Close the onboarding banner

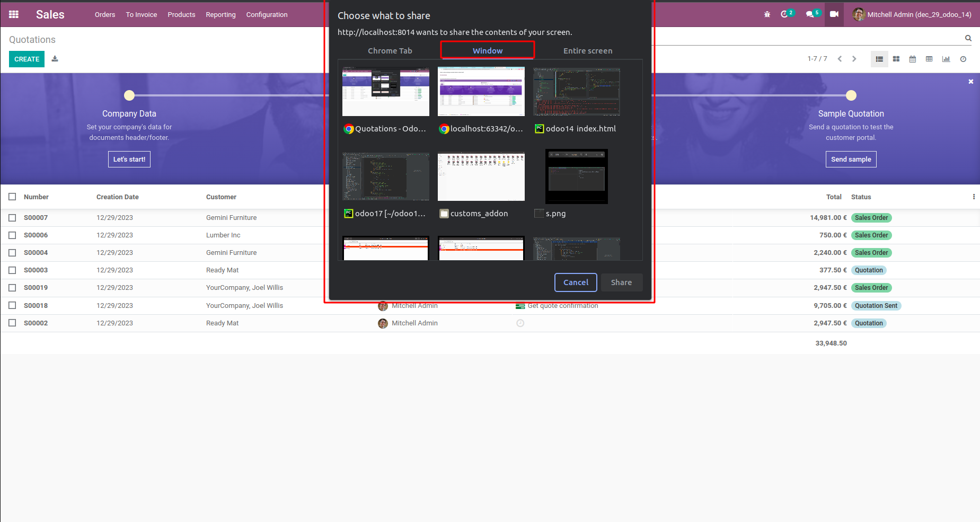tap(971, 82)
